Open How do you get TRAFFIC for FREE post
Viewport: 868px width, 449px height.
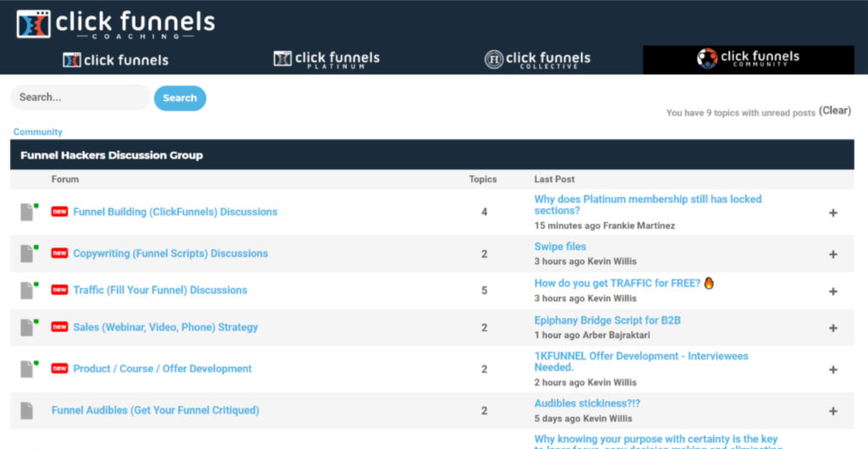pyautogui.click(x=617, y=283)
